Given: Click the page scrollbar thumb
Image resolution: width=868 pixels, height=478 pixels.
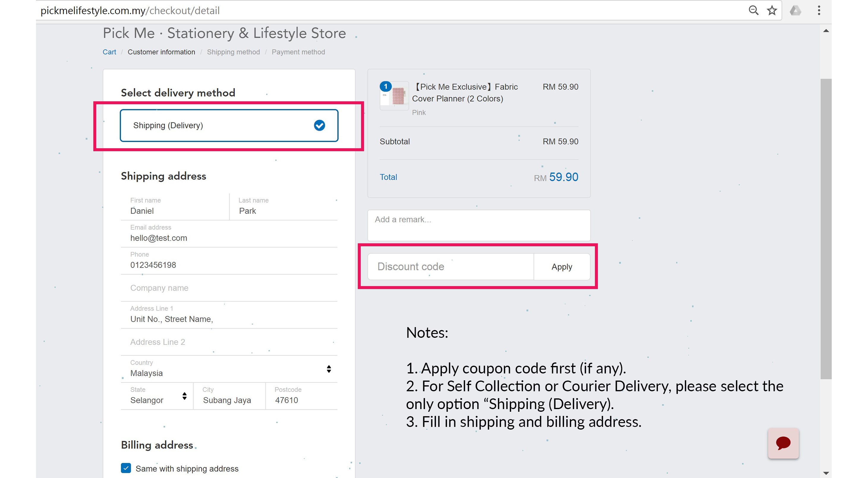Looking at the screenshot, I should coord(826,229).
